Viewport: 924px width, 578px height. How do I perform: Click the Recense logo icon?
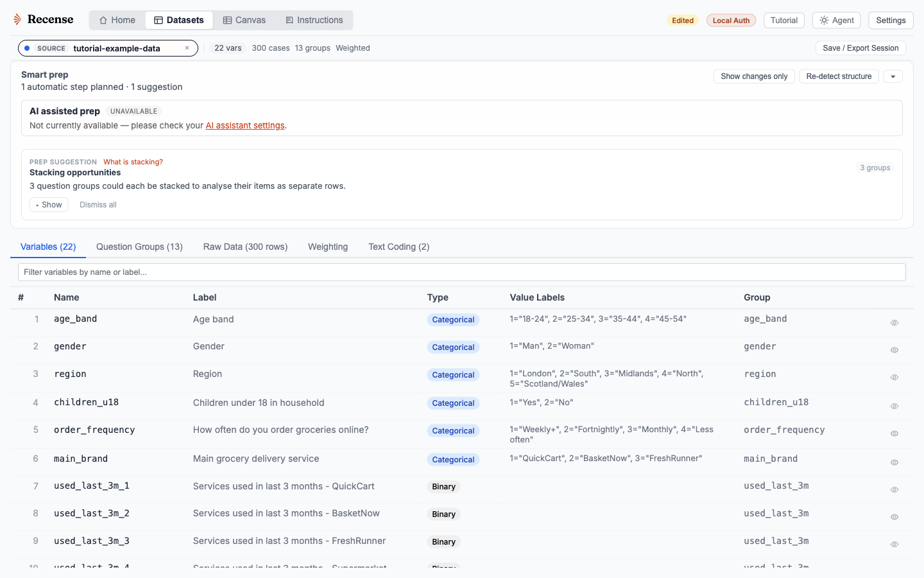(x=17, y=20)
